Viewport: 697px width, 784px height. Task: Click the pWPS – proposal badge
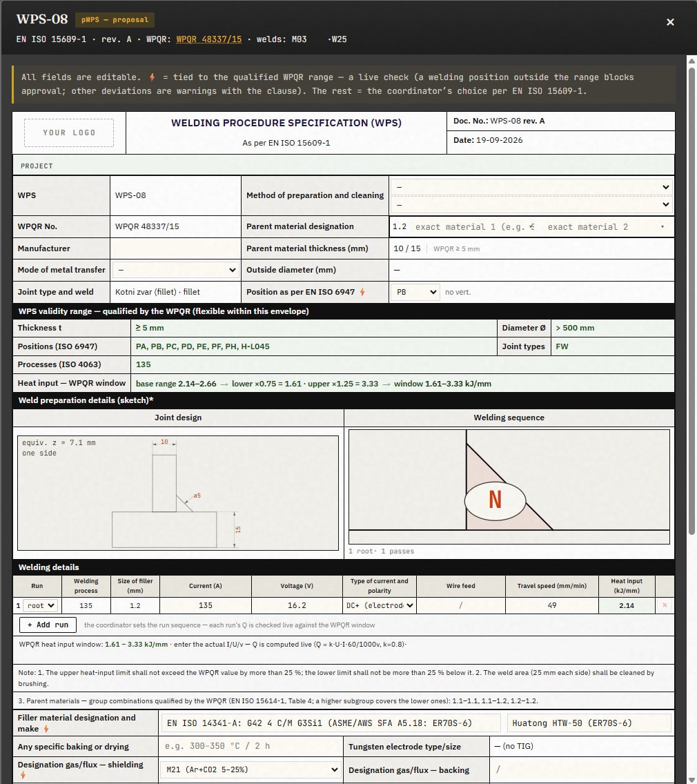[115, 19]
